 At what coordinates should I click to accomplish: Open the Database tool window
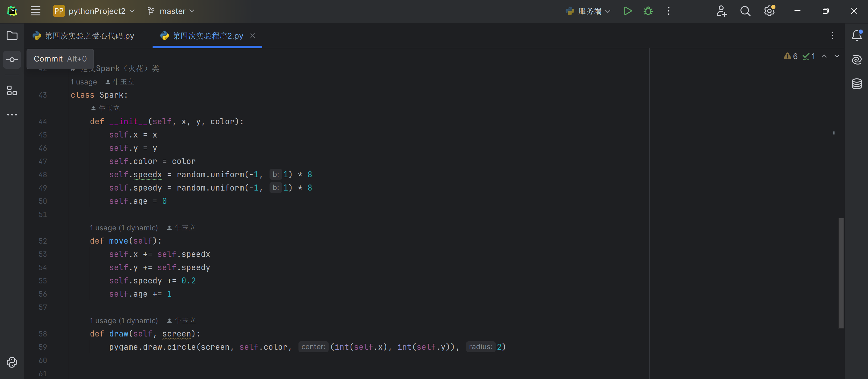point(857,84)
